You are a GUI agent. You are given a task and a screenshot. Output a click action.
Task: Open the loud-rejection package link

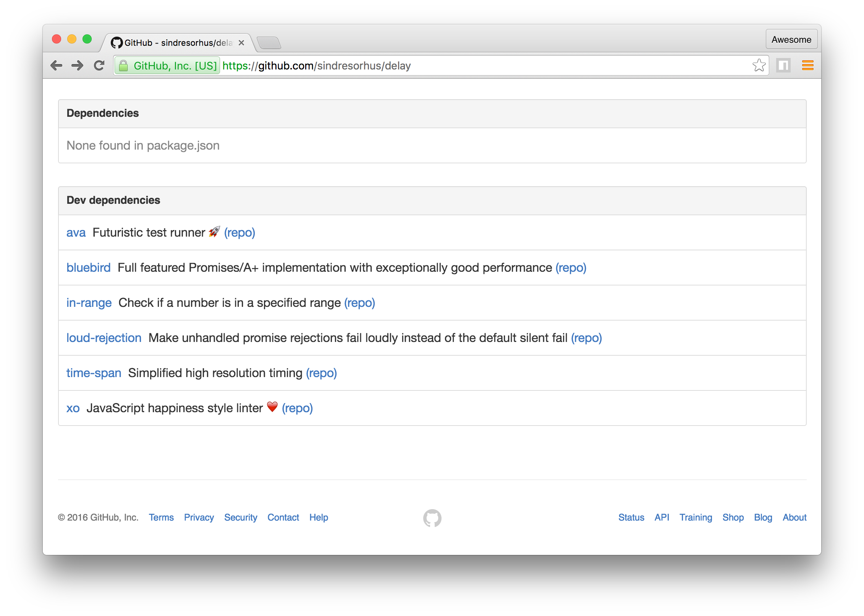(x=104, y=338)
